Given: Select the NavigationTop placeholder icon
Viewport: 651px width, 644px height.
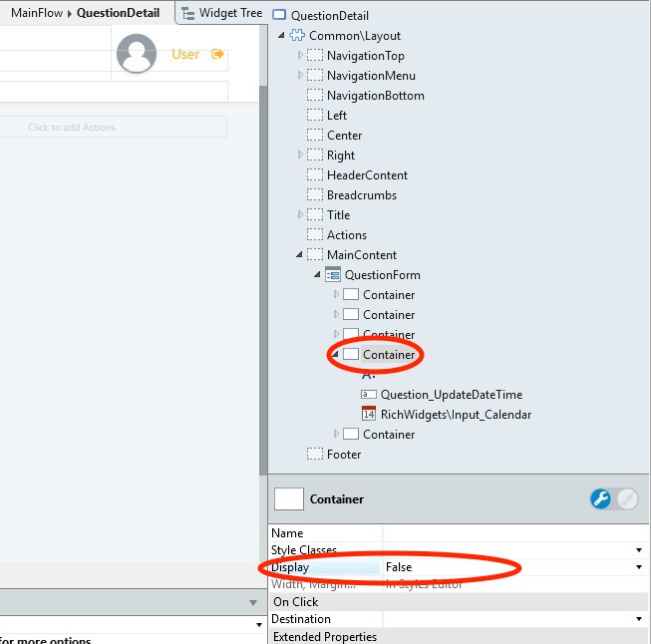Looking at the screenshot, I should 315,55.
